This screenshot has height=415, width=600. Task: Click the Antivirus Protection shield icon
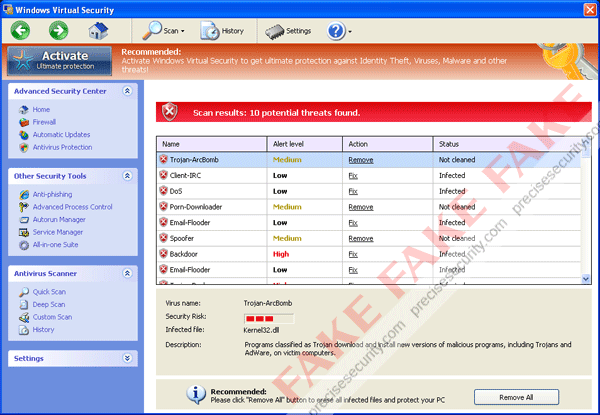click(24, 148)
